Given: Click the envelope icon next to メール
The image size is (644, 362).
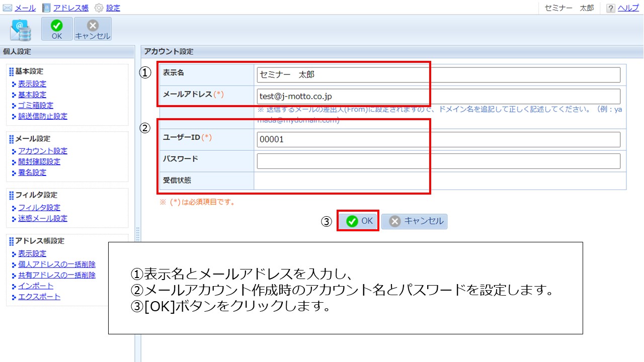Looking at the screenshot, I should tap(6, 8).
